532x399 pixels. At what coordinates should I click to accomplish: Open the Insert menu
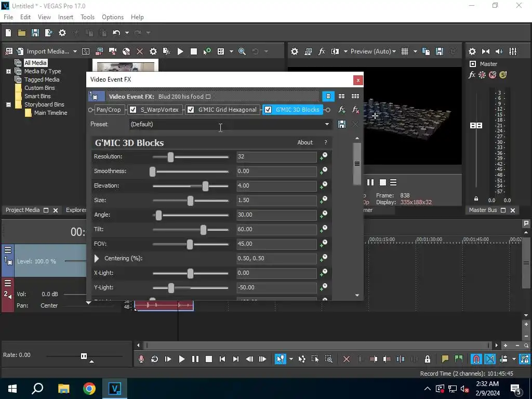pos(65,17)
